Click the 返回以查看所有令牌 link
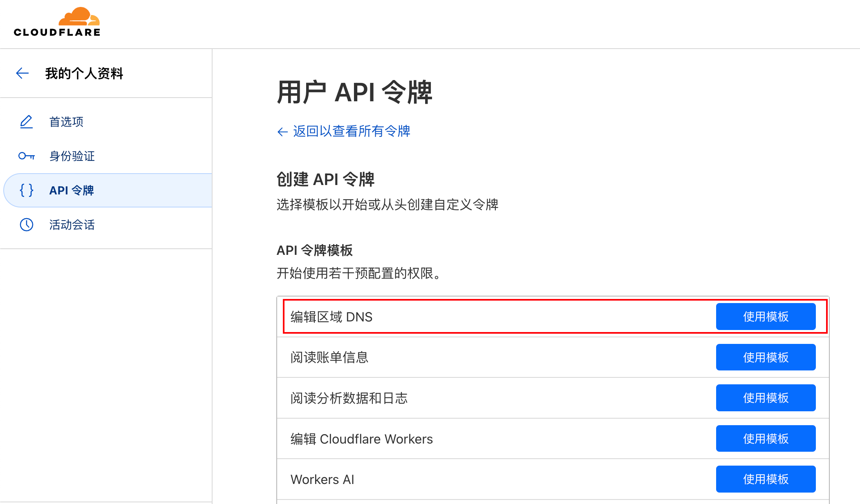 [344, 131]
